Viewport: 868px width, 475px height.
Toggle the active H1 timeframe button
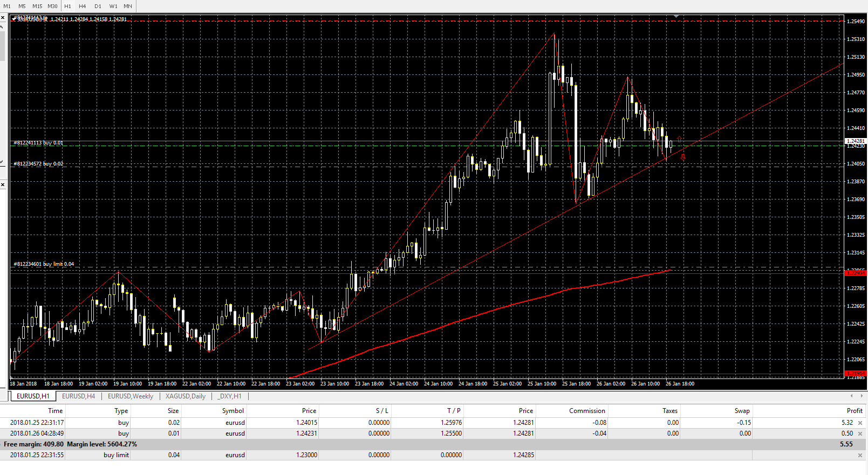[x=67, y=6]
